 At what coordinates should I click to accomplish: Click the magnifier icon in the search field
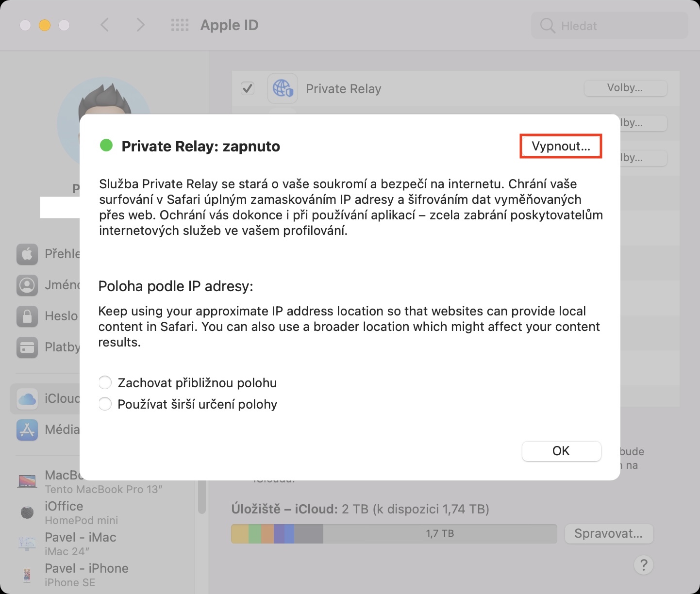point(547,26)
